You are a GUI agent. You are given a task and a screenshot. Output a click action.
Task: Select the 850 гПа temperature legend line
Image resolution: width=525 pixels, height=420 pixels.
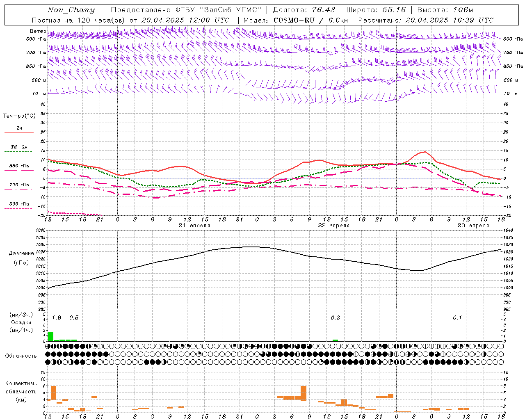19,170
